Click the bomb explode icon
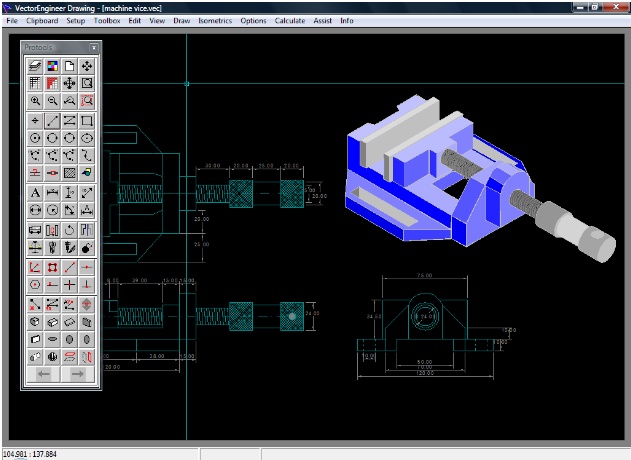The image size is (631, 460). 87,248
